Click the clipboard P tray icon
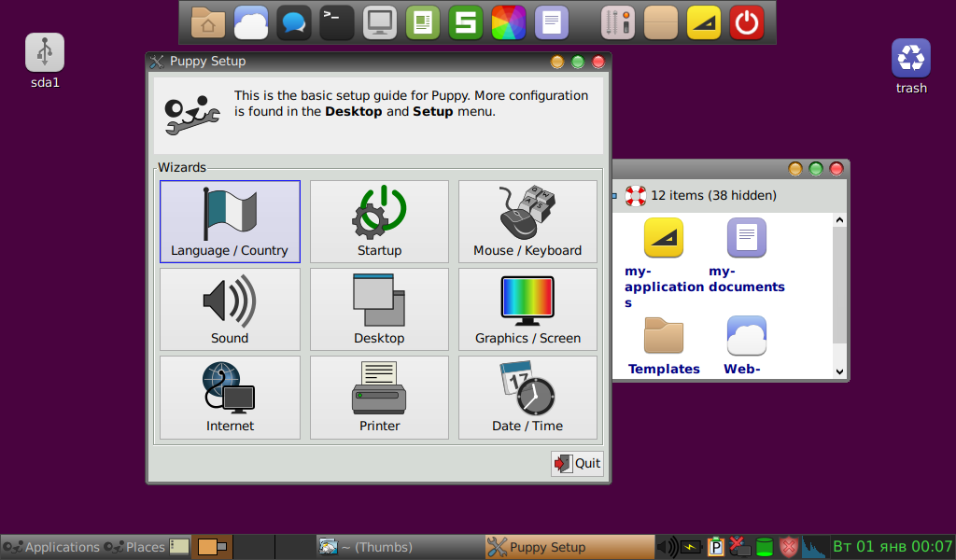Screen dimensions: 956x560 click(716, 547)
